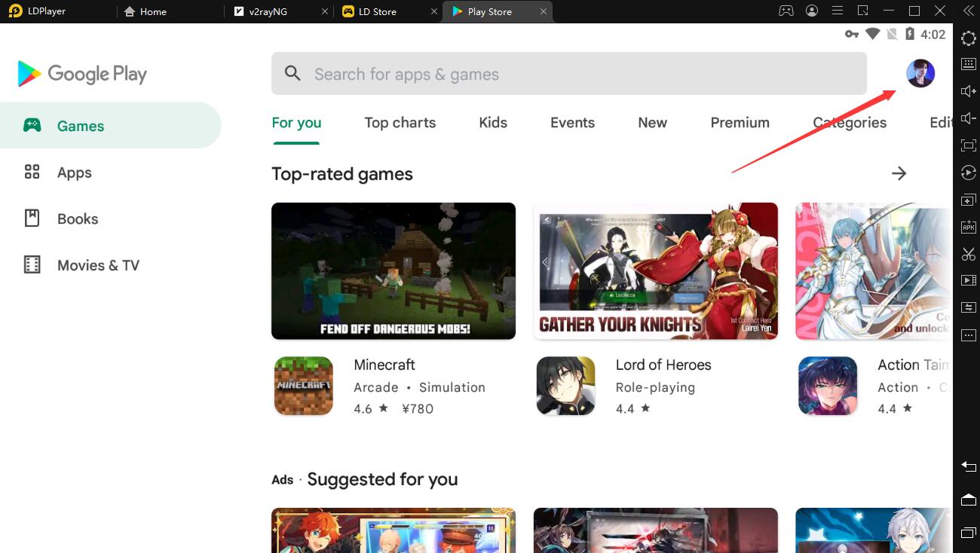Open the LDPlayer user account icon

tap(812, 11)
